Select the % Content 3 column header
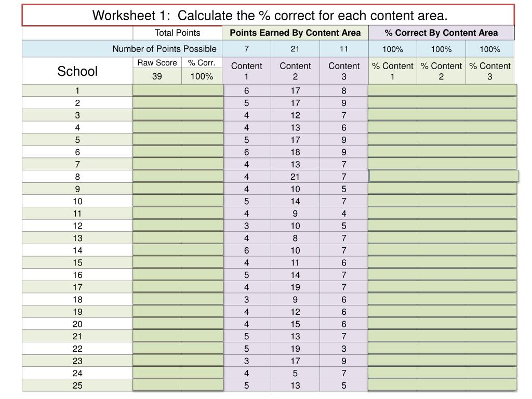The image size is (532, 399). pyautogui.click(x=490, y=71)
